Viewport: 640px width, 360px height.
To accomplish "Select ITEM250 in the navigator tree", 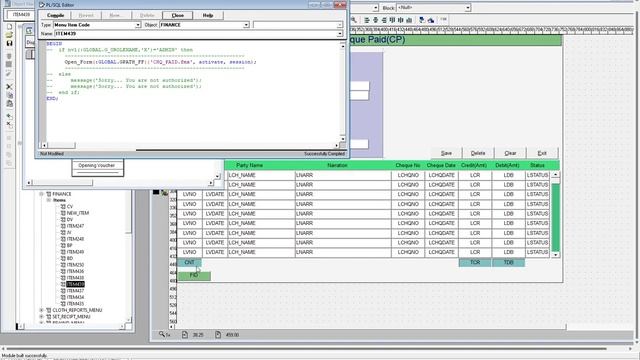I will click(x=76, y=265).
